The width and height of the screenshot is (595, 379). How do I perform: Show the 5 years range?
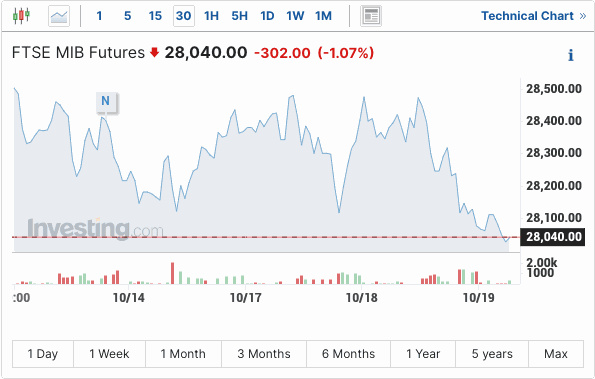click(x=492, y=354)
